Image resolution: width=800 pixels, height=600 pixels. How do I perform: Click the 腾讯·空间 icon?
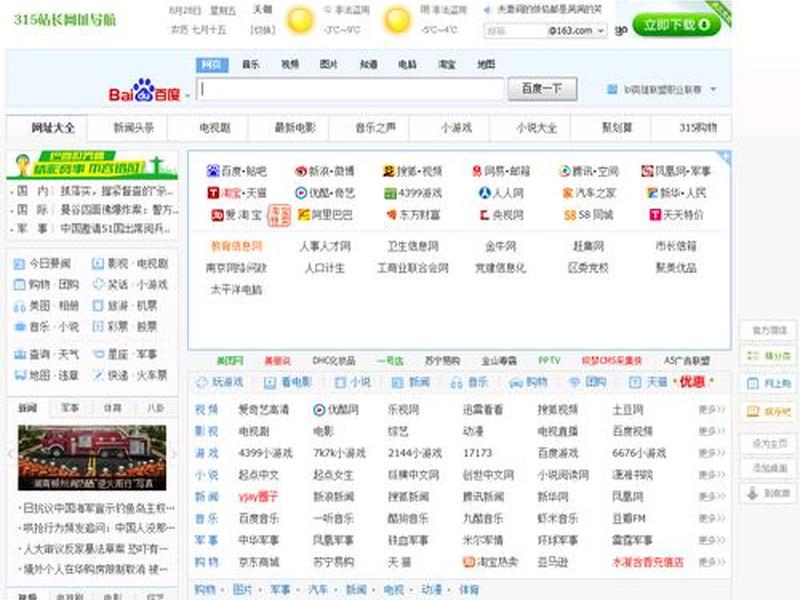pyautogui.click(x=564, y=171)
